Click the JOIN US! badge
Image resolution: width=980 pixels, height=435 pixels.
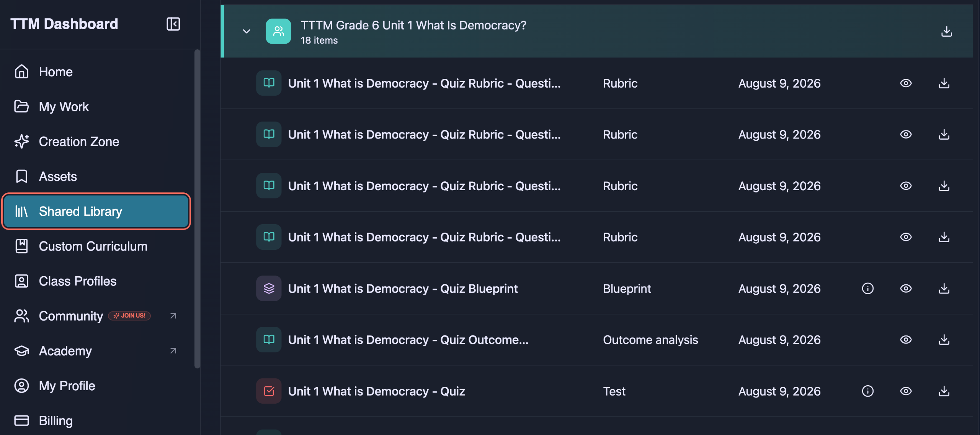coord(129,316)
